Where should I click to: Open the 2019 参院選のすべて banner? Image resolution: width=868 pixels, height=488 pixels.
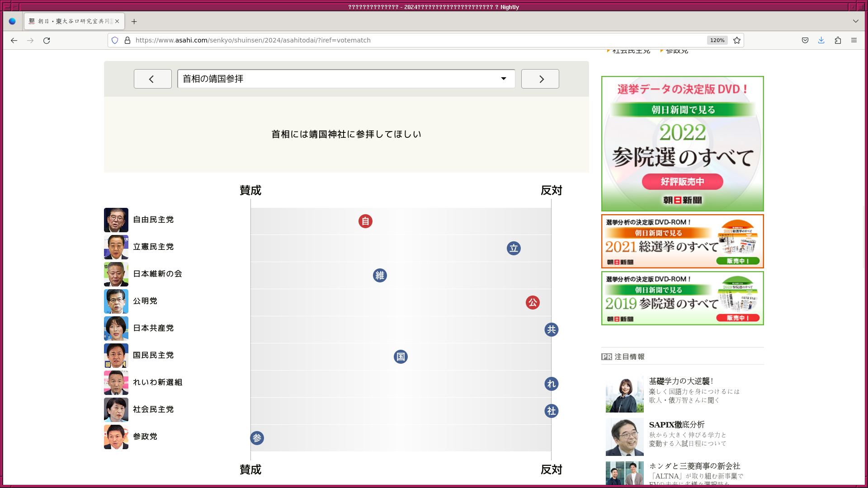[683, 298]
